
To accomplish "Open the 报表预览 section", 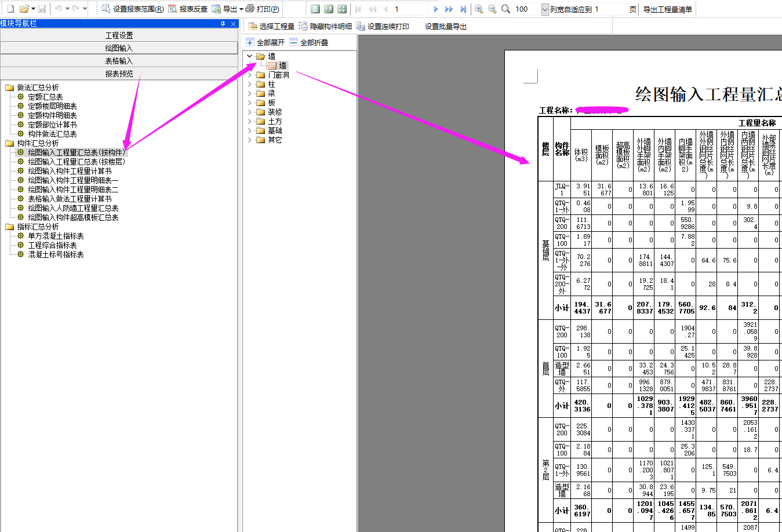I will 119,74.
